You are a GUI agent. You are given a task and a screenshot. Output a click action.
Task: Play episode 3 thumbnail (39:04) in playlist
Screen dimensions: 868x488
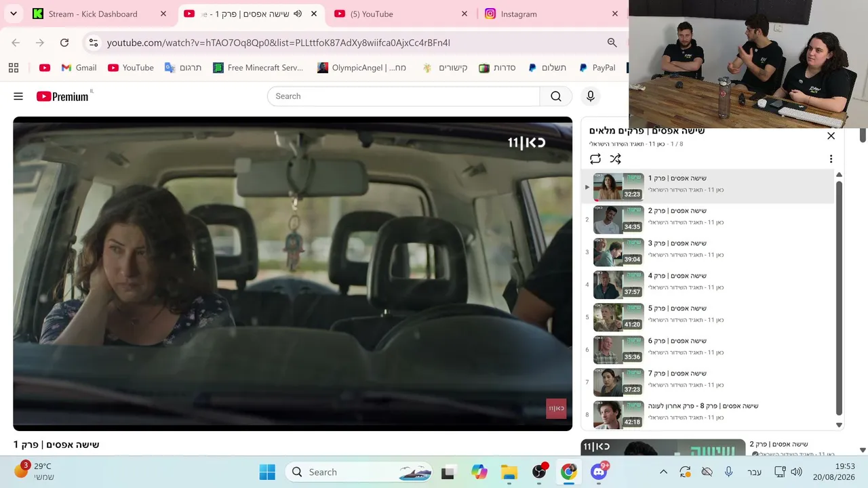(618, 252)
